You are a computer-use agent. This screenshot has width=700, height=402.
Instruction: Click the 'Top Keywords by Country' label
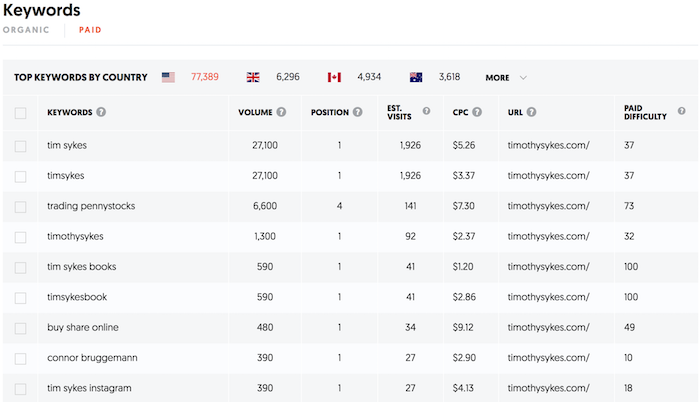[81, 77]
